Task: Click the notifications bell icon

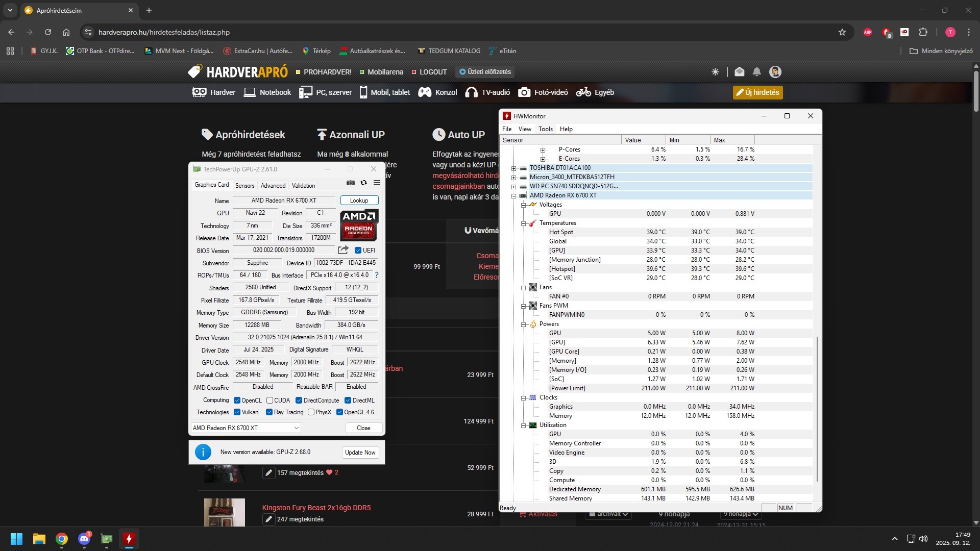Action: (756, 72)
